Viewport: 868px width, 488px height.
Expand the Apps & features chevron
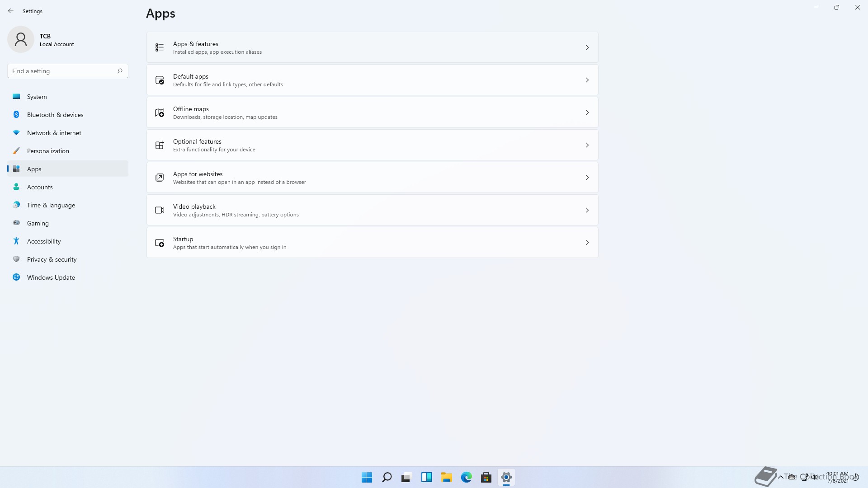click(x=587, y=47)
